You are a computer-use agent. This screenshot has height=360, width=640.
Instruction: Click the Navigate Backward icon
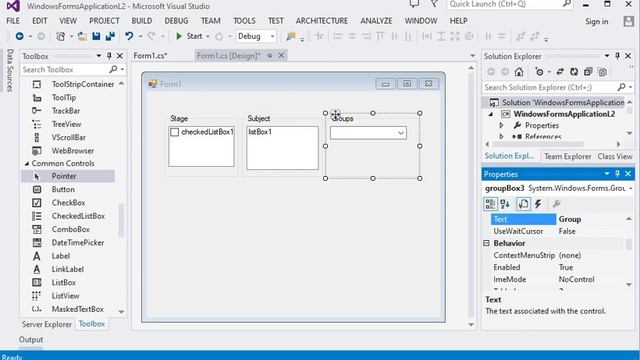(x=19, y=36)
